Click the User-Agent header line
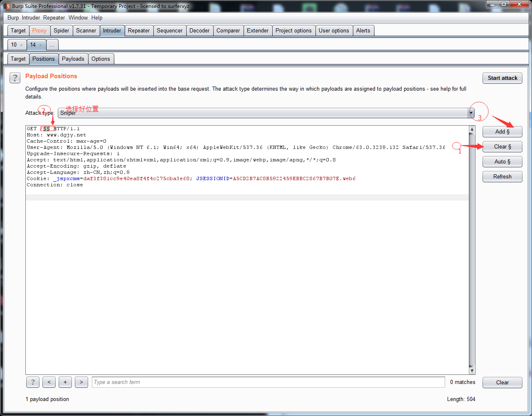This screenshot has width=532, height=416. pyautogui.click(x=236, y=147)
